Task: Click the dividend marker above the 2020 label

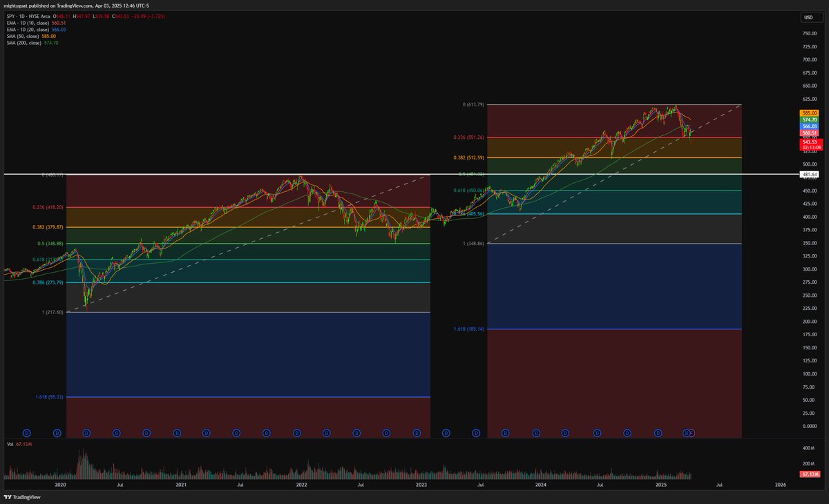Action: (x=57, y=432)
